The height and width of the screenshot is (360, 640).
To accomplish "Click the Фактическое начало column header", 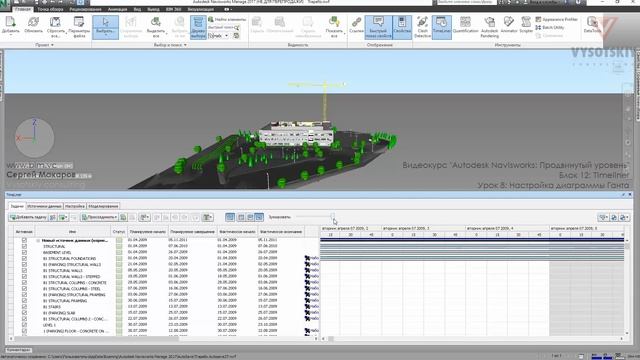I will (x=237, y=231).
